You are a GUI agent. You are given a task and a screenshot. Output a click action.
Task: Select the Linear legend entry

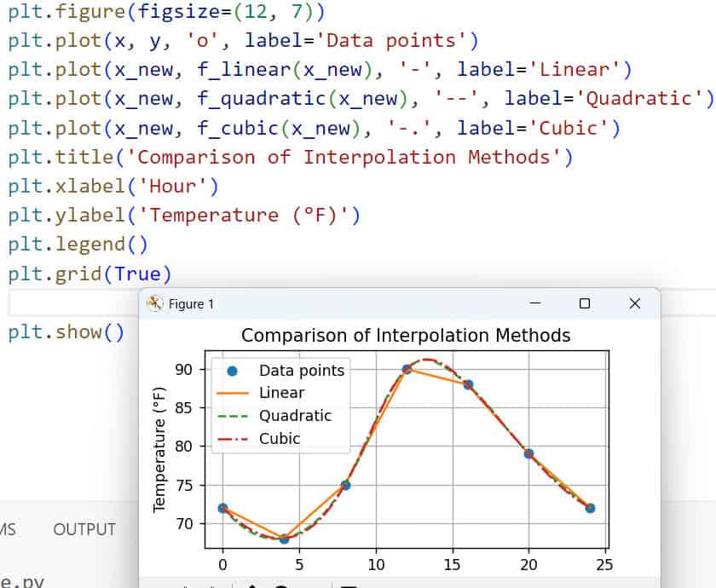click(281, 393)
